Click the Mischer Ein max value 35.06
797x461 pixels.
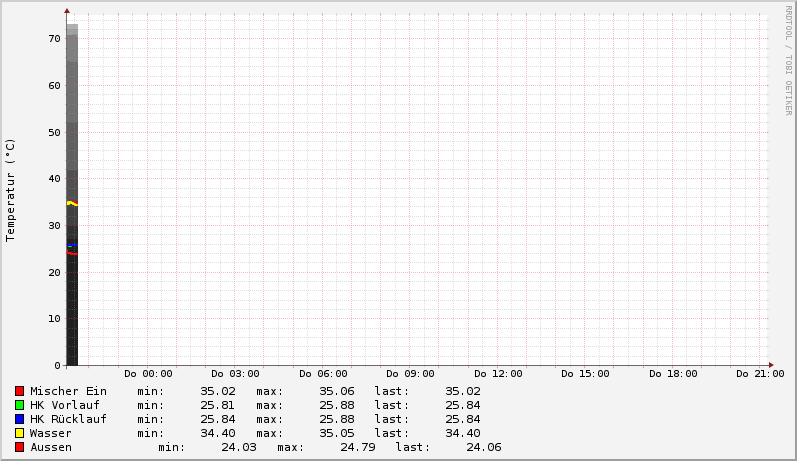click(336, 391)
